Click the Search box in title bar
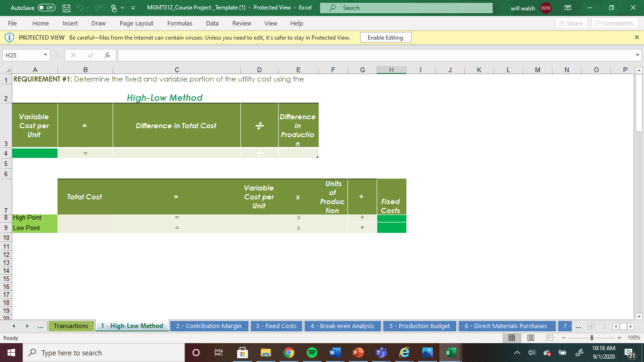Image resolution: width=644 pixels, height=362 pixels. pos(406,8)
